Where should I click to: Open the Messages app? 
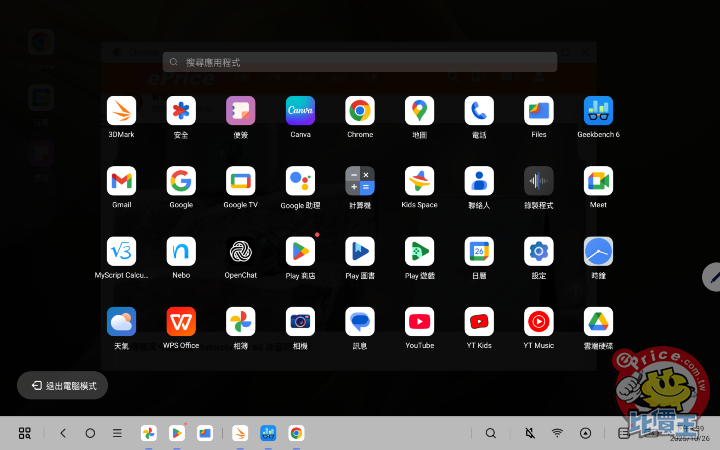point(360,321)
